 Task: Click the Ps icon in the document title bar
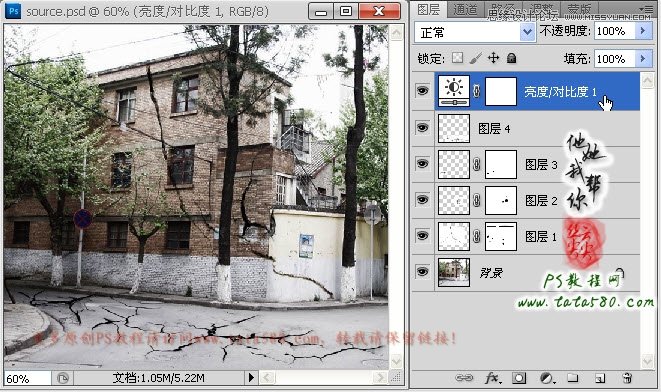(x=14, y=11)
